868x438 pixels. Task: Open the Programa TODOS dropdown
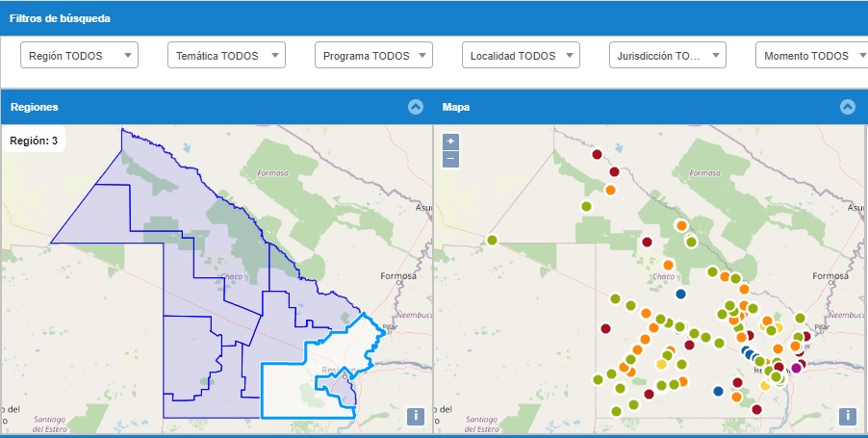(x=373, y=56)
